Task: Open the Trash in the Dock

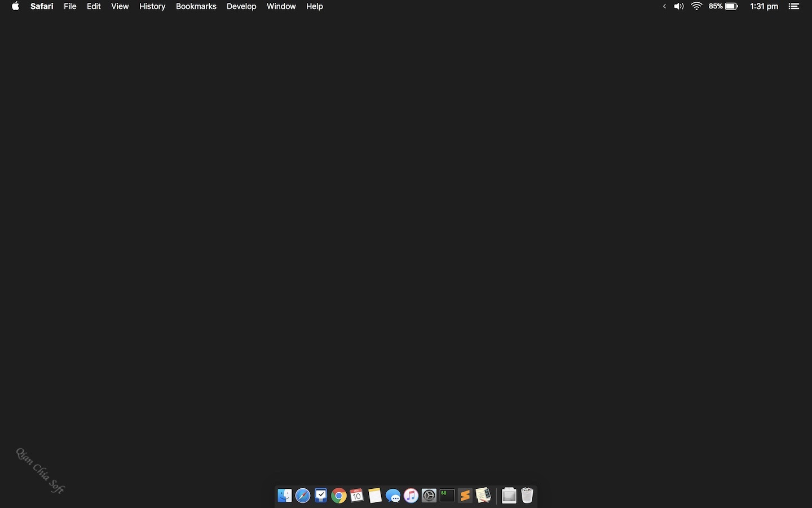Action: click(527, 496)
